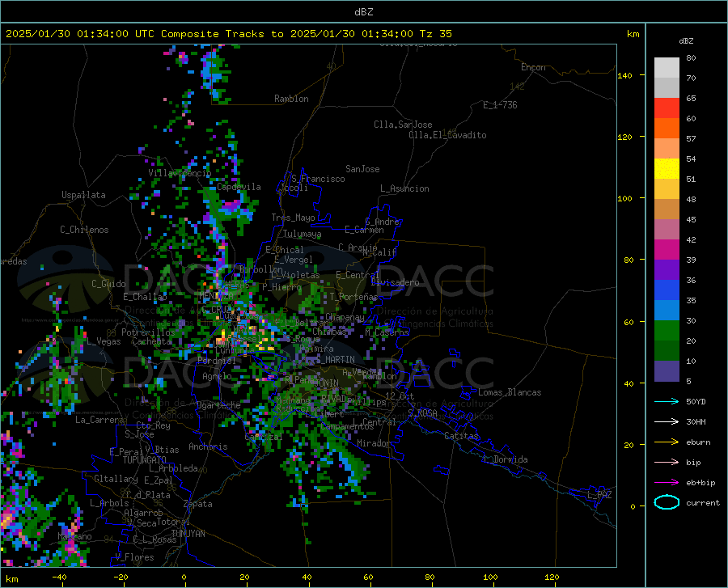Click the eb+bip legend label
The width and height of the screenshot is (728, 588).
pos(700,483)
